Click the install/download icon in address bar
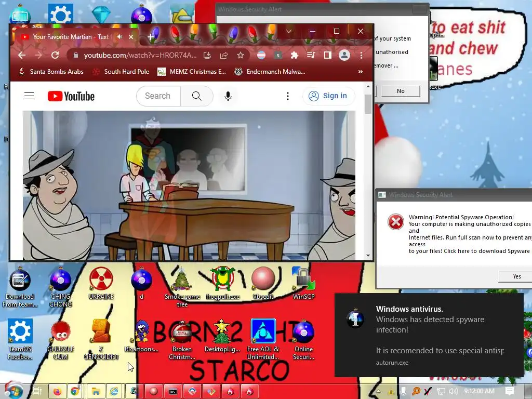The height and width of the screenshot is (399, 532). [207, 55]
